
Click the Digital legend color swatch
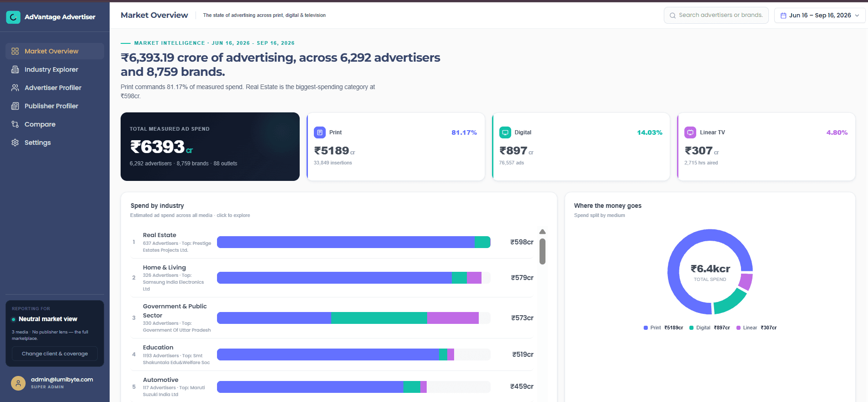pos(691,328)
